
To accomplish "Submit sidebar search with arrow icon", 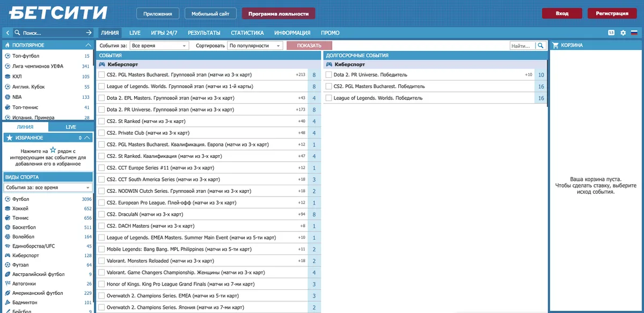I will (x=89, y=33).
